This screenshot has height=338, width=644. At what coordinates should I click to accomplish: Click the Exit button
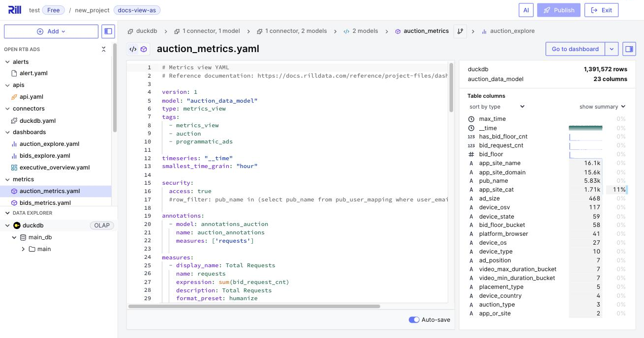(601, 10)
